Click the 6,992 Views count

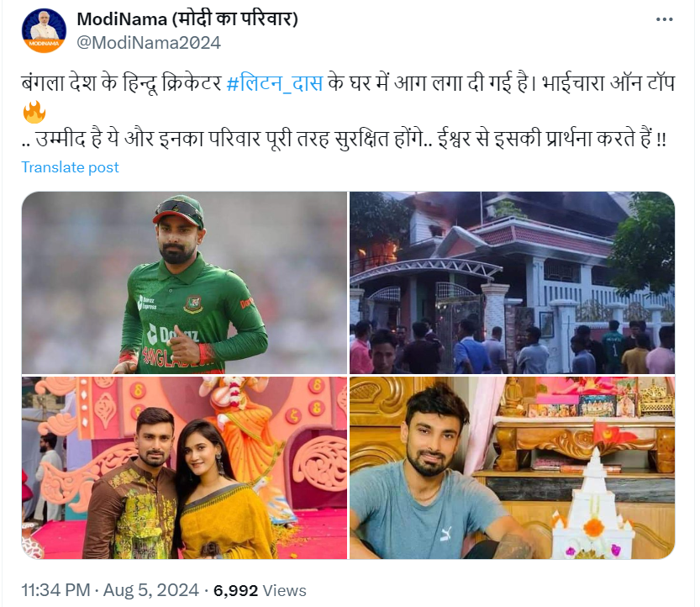coord(260,590)
